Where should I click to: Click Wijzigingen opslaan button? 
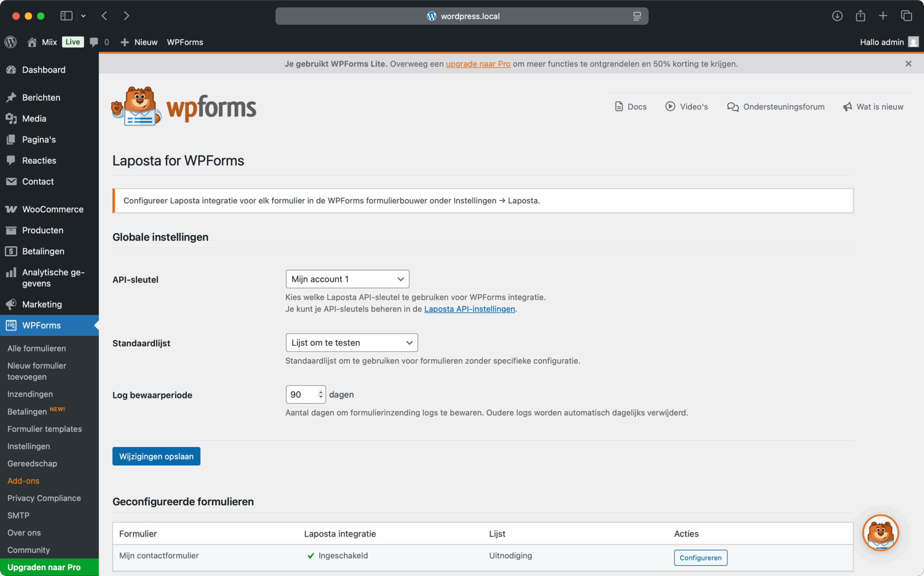pyautogui.click(x=156, y=456)
